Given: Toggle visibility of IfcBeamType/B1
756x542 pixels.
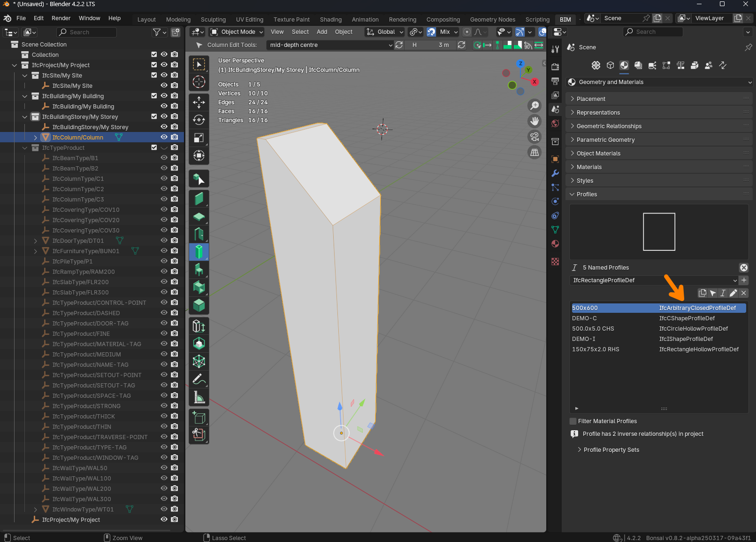Looking at the screenshot, I should [x=164, y=158].
